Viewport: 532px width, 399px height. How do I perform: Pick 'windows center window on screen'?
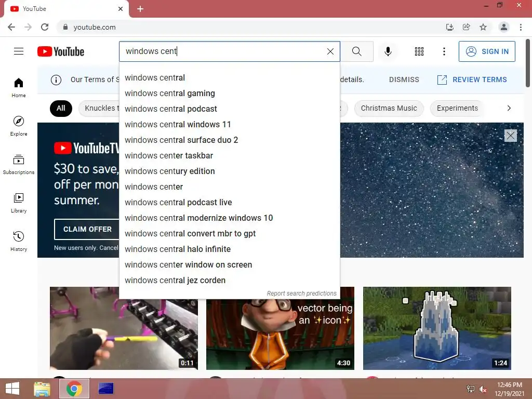tap(229, 265)
